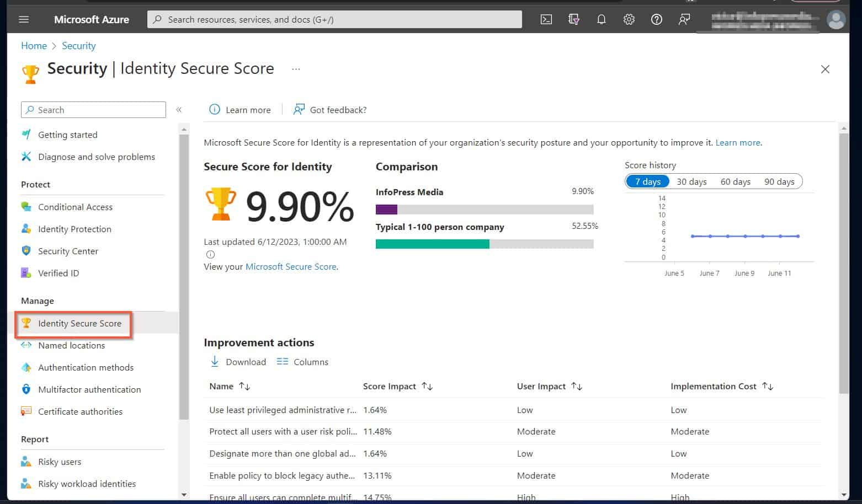Switch score history to 90 days
This screenshot has width=862, height=504.
(779, 181)
